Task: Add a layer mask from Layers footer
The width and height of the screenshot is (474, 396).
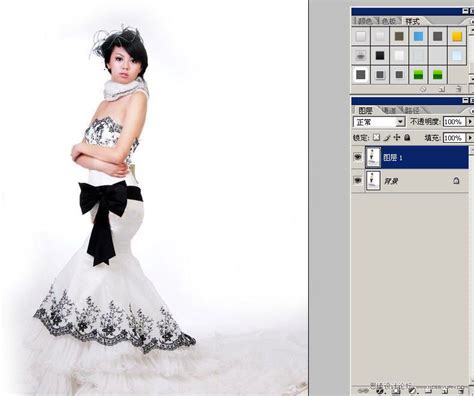Action: point(396,391)
